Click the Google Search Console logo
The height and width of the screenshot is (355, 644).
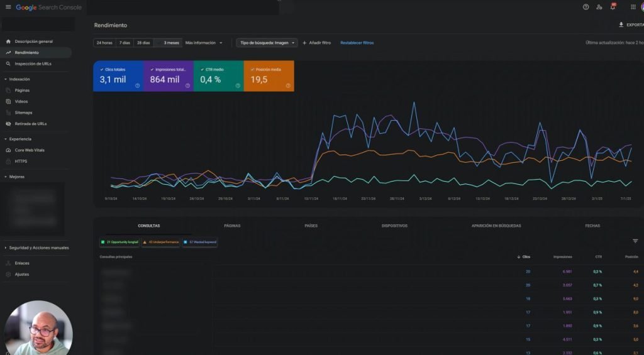point(48,8)
